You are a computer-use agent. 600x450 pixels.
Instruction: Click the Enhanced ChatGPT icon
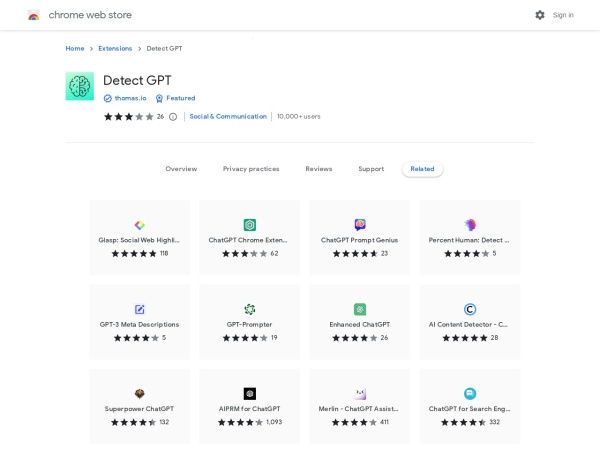point(360,309)
